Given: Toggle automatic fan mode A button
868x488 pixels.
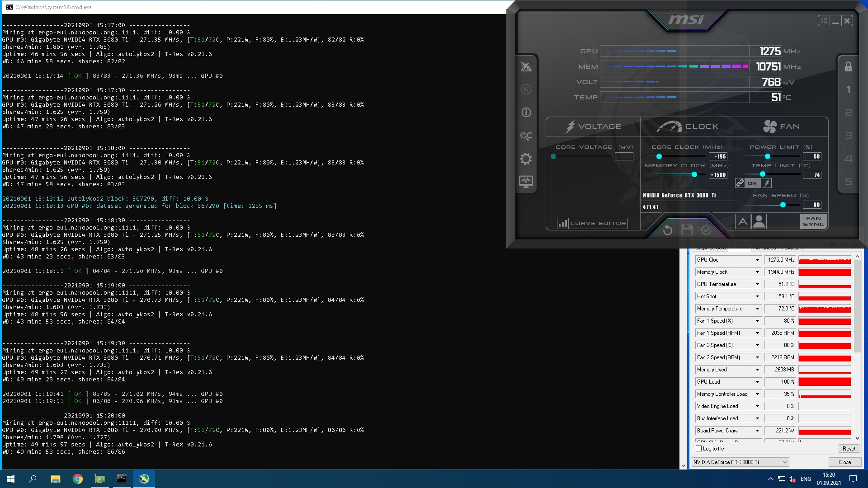Looking at the screenshot, I should click(x=742, y=221).
